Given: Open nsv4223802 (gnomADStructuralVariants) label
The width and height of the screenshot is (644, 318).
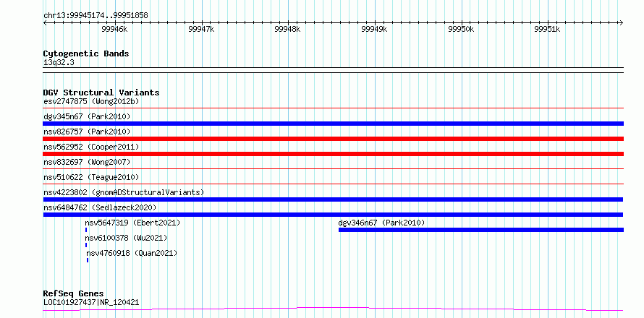Looking at the screenshot, I should 124,192.
